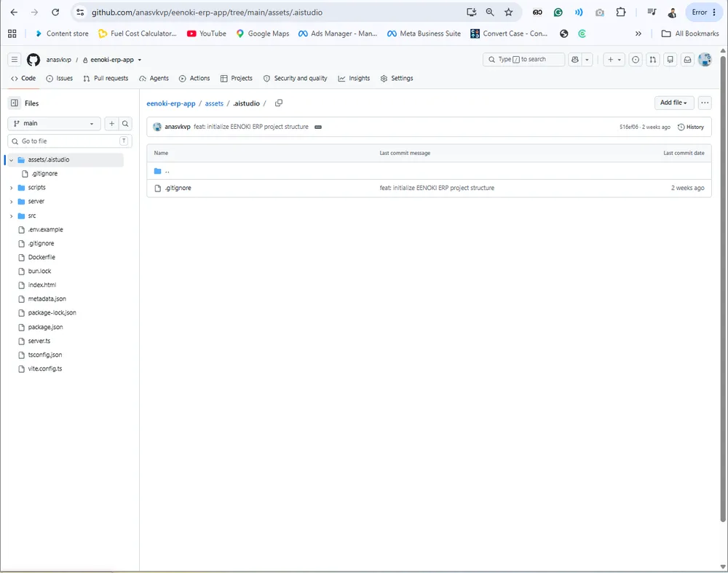Focus the Go to file field

tap(70, 141)
